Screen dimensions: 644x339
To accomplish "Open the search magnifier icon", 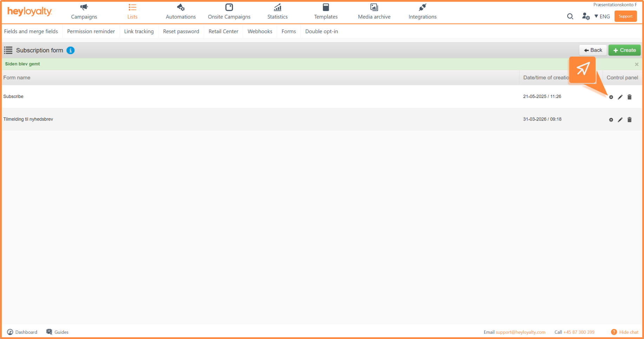I will coord(570,17).
